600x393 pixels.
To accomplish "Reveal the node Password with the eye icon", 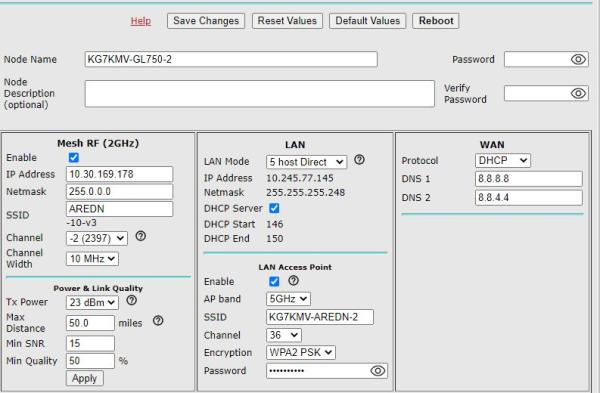I will 578,59.
